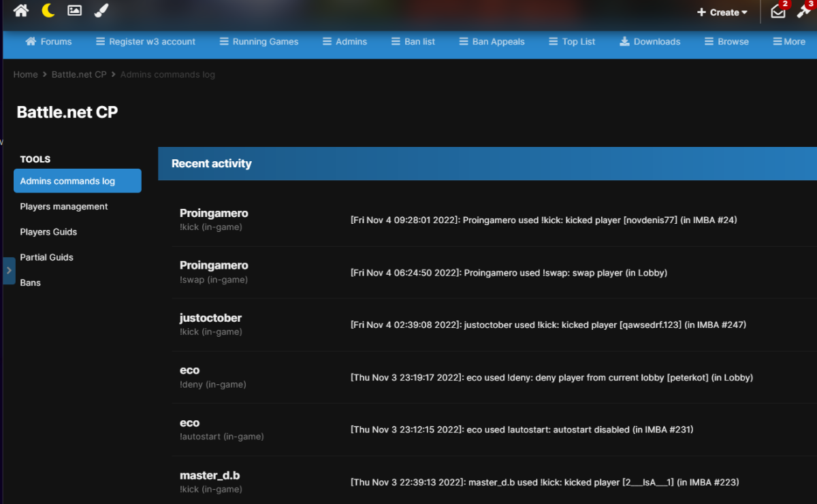Open the justoctober user name link
817x504 pixels.
pos(210,318)
